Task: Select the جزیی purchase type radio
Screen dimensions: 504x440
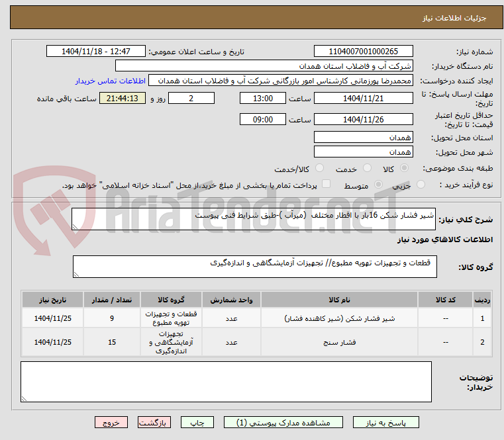Action: point(421,185)
